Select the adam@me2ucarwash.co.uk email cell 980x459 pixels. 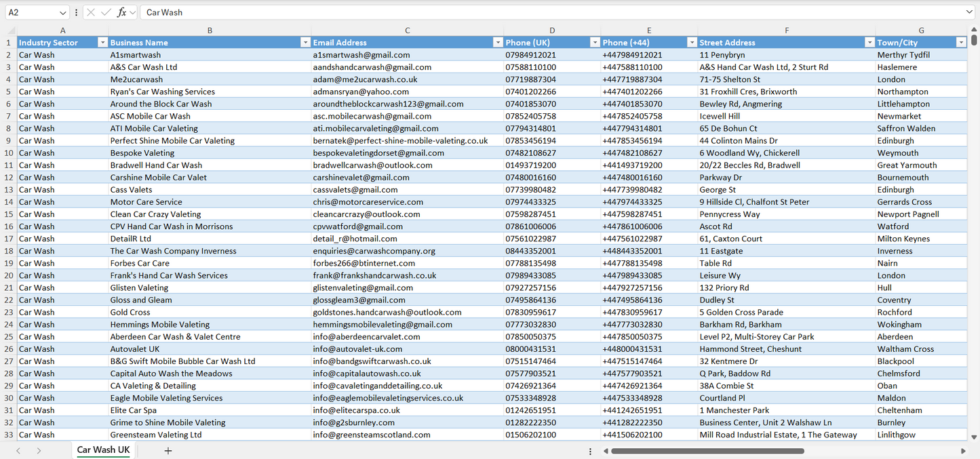[x=408, y=79]
